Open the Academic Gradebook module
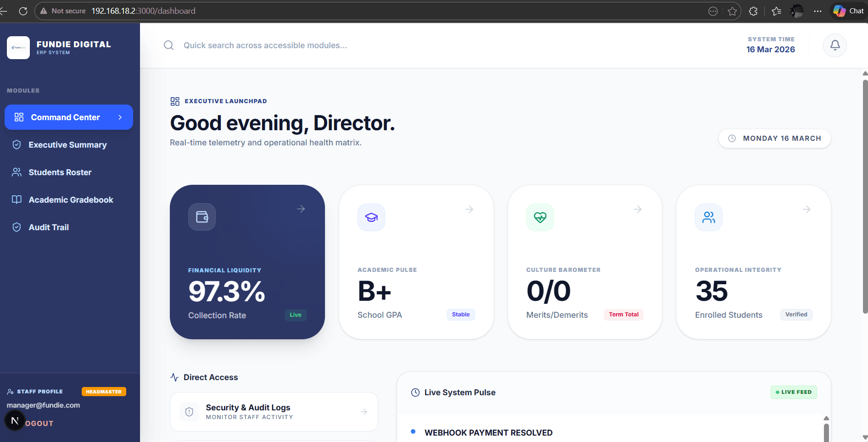868x442 pixels. tap(71, 200)
